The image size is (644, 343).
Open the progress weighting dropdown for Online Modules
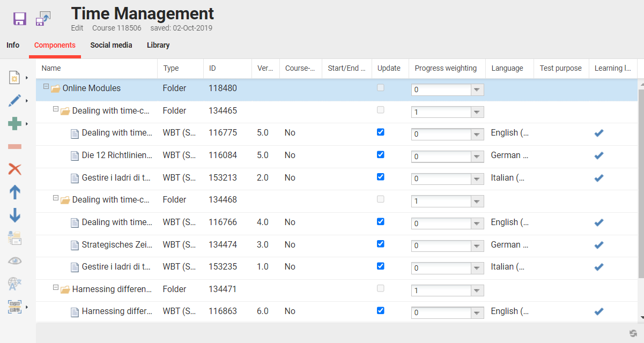tap(477, 90)
